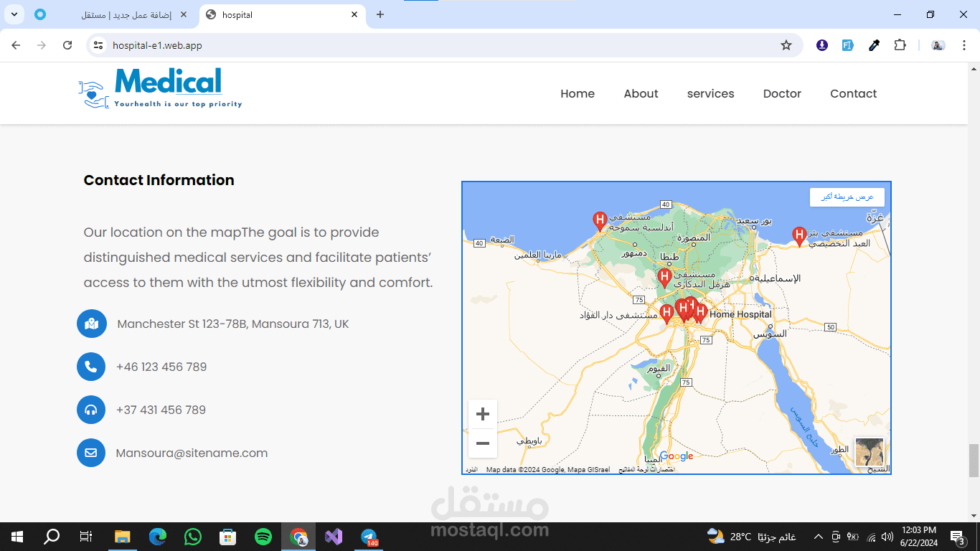Click the map-pin address icon

click(x=92, y=324)
